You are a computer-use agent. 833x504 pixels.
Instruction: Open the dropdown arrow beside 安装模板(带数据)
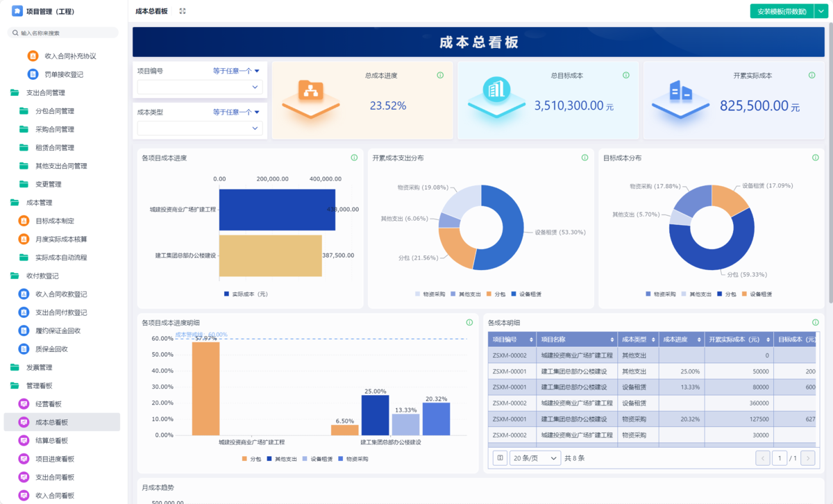pos(820,11)
